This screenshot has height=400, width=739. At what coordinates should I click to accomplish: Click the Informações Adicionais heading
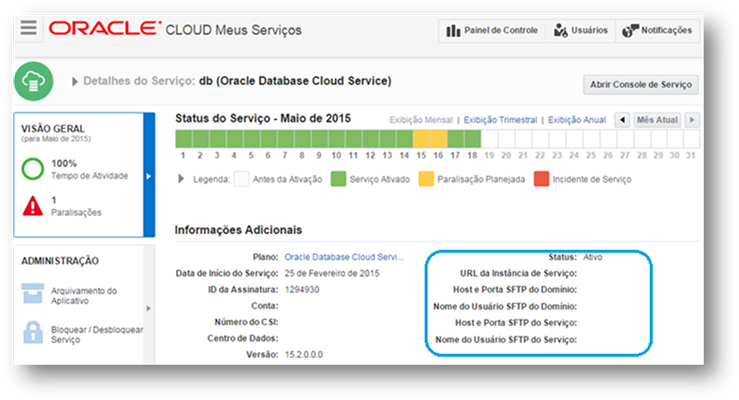point(238,230)
